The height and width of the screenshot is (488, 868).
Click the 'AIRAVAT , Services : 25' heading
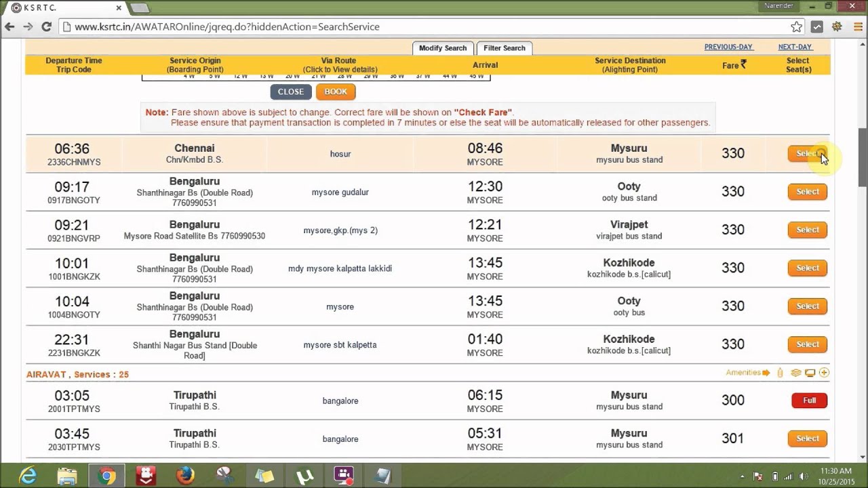77,374
